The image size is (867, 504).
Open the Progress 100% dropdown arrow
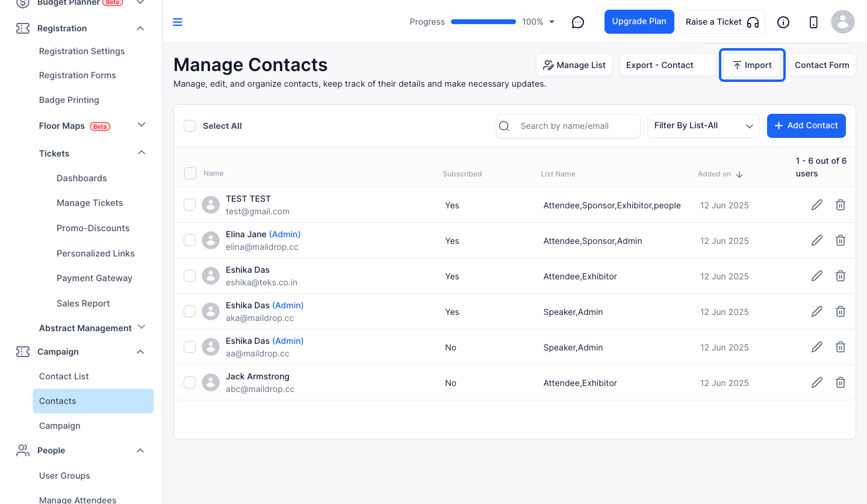(x=552, y=22)
